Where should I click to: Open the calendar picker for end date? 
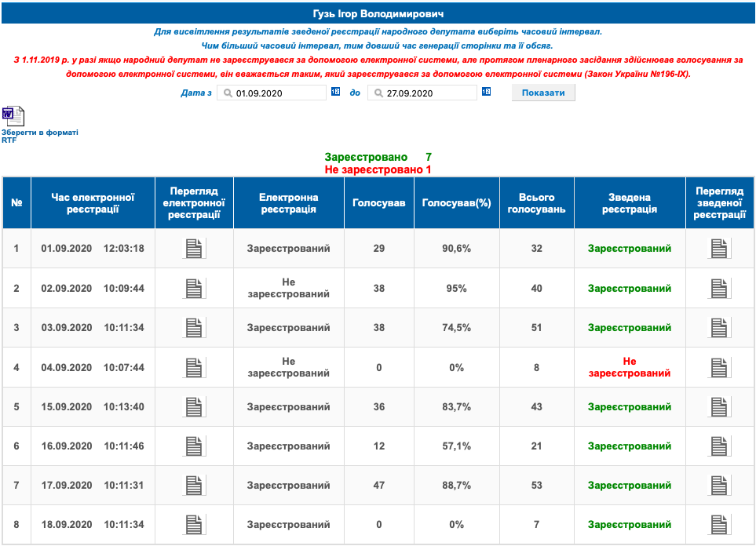(x=485, y=93)
